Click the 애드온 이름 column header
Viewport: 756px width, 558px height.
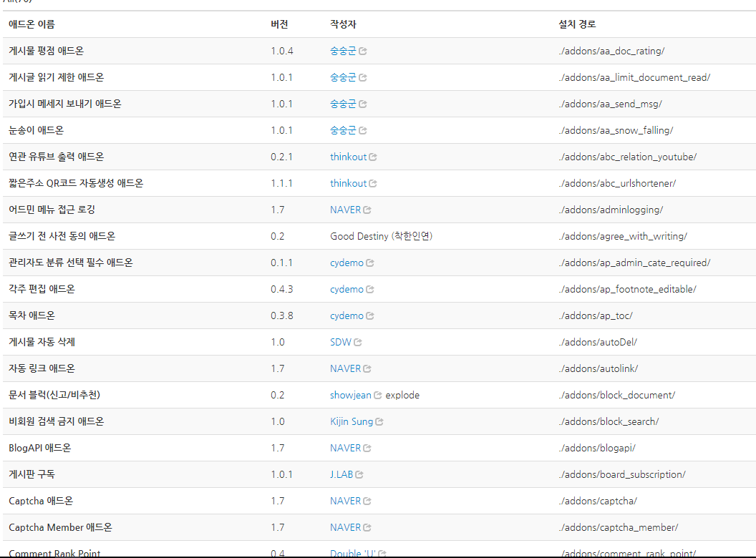click(31, 24)
